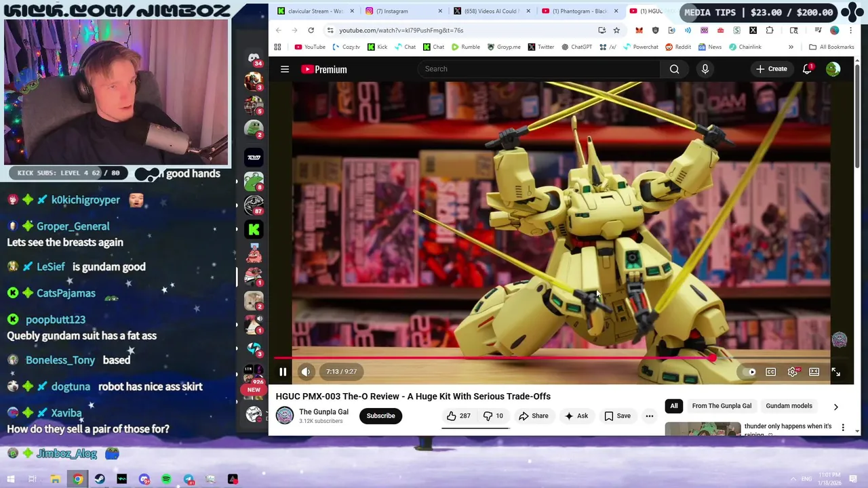Image resolution: width=868 pixels, height=488 pixels.
Task: Click the controller icon atop channel sidebar
Action: 254,58
